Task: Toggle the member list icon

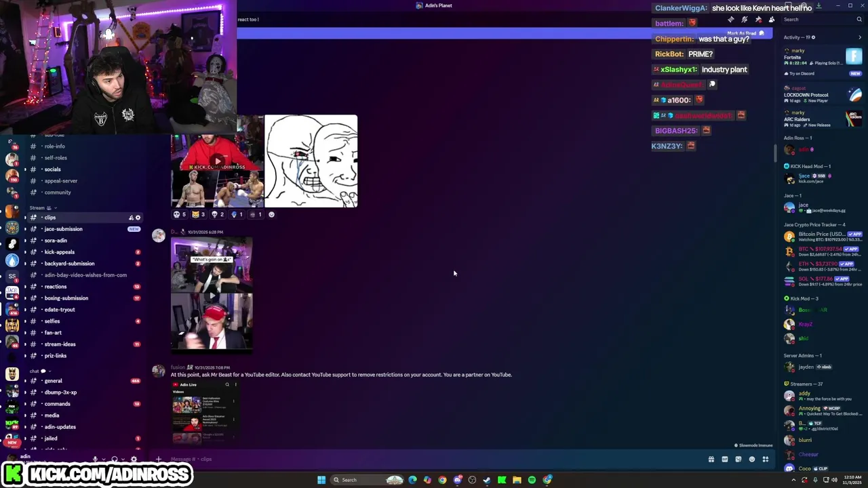Action: pos(772,20)
